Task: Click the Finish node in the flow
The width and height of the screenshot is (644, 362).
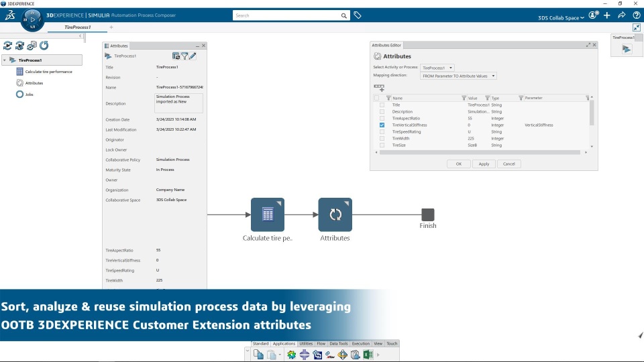Action: [427, 215]
